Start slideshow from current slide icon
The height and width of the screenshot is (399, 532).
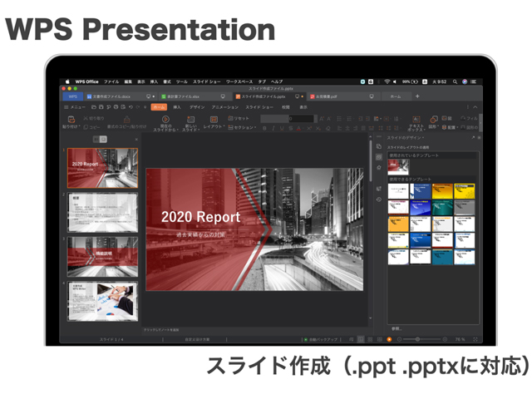pyautogui.click(x=165, y=119)
